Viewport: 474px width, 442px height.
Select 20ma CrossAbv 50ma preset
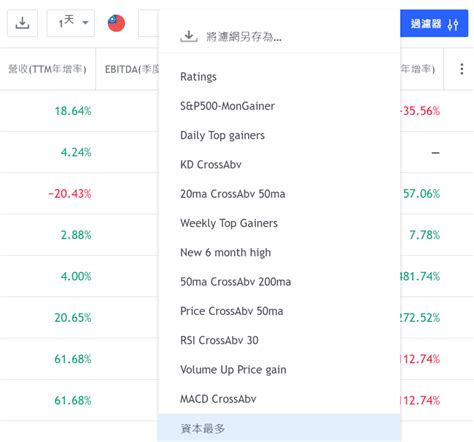click(279, 194)
